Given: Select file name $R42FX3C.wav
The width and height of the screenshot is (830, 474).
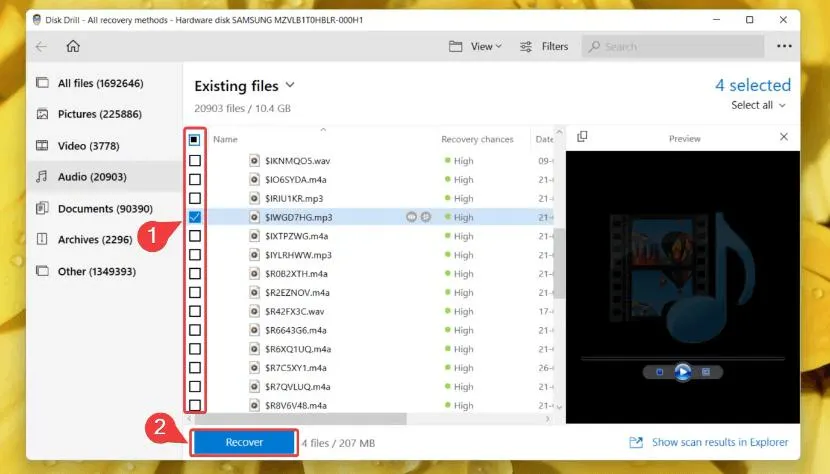Looking at the screenshot, I should (x=295, y=311).
